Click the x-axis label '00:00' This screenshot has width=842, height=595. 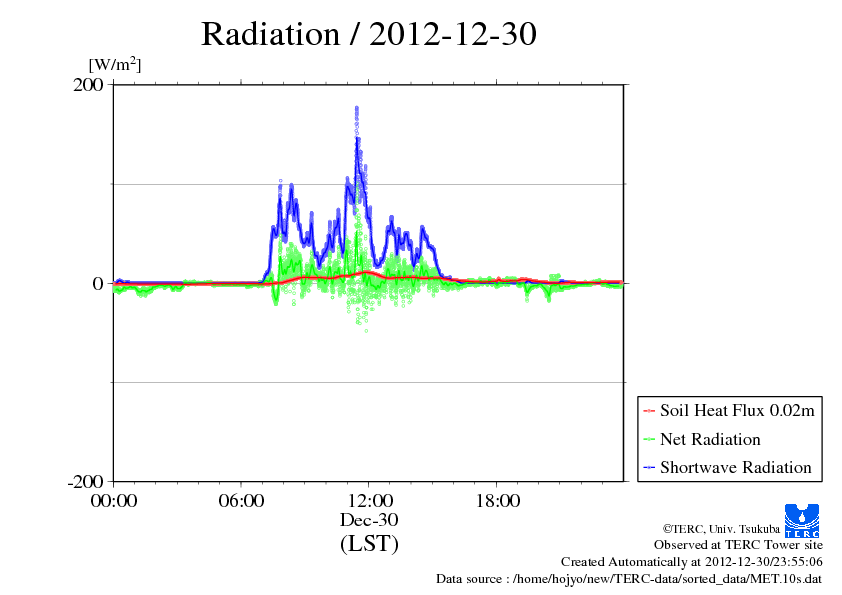pos(114,501)
